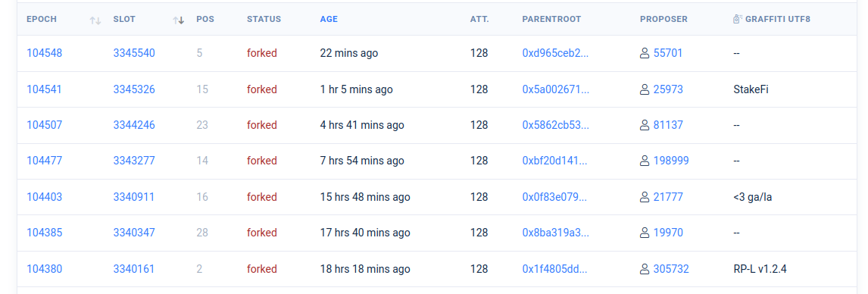Screen dimensions: 868x294
Task: Open epoch 104507
Action: (x=44, y=125)
